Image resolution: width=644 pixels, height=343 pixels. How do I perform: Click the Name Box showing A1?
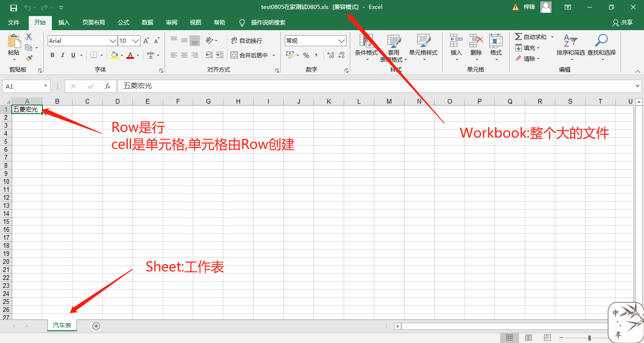point(26,86)
